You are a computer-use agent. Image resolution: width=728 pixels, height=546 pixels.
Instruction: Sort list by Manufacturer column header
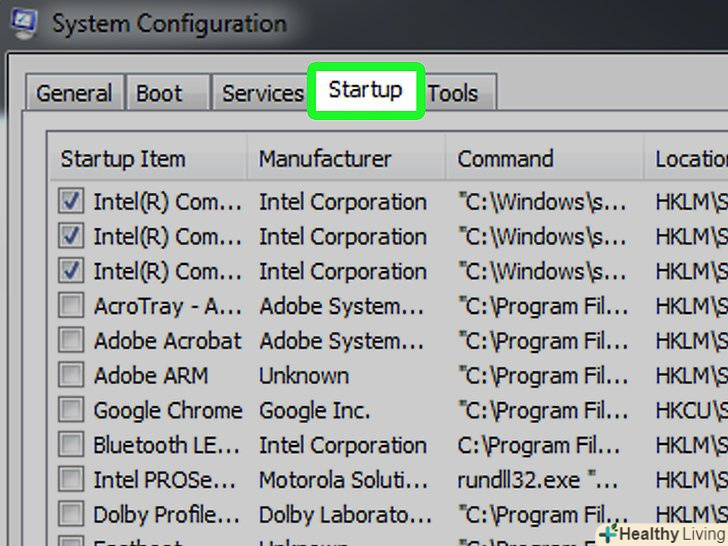(x=325, y=159)
